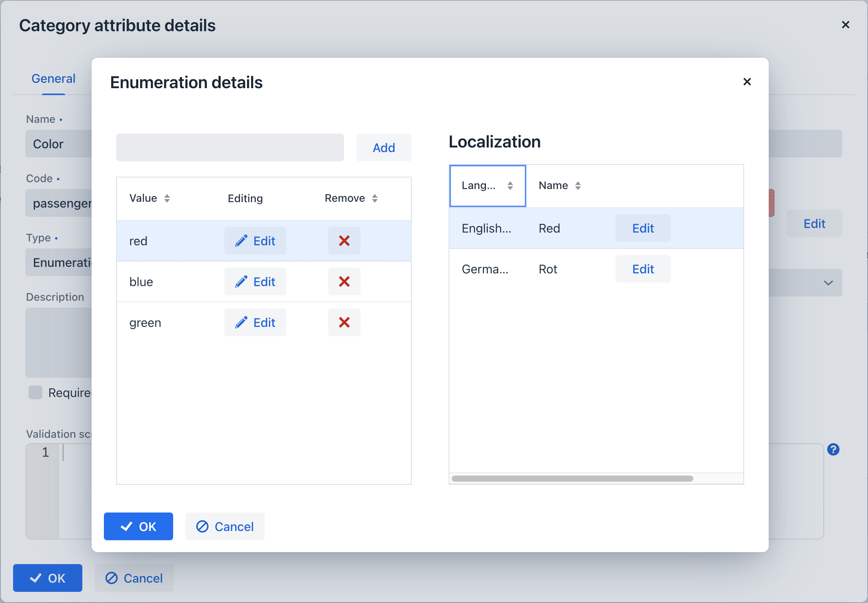
Task: Remove the "blue" value with the red X
Action: [344, 281]
